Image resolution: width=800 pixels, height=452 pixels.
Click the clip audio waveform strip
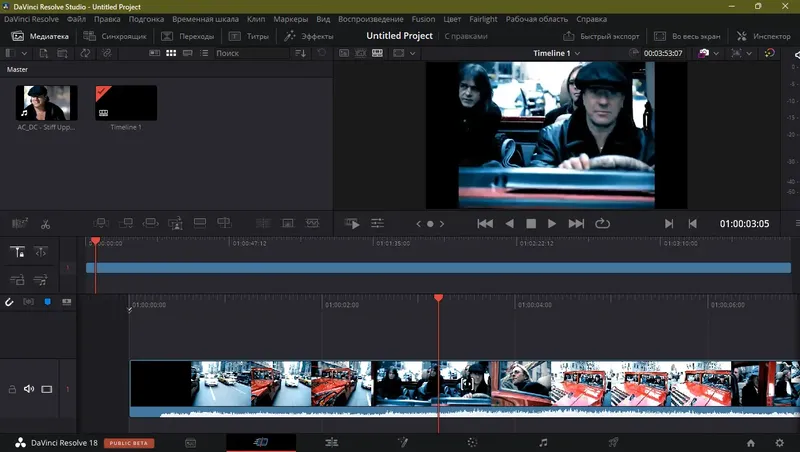pos(464,412)
